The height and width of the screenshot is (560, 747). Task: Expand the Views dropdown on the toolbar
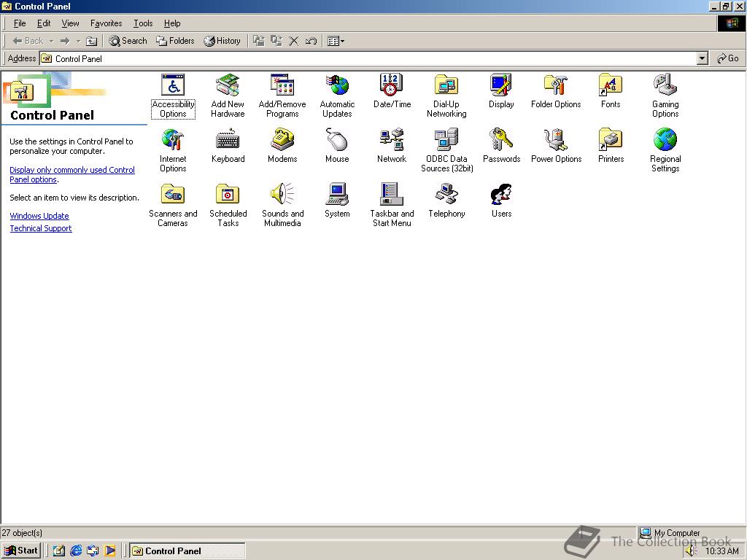(341, 41)
